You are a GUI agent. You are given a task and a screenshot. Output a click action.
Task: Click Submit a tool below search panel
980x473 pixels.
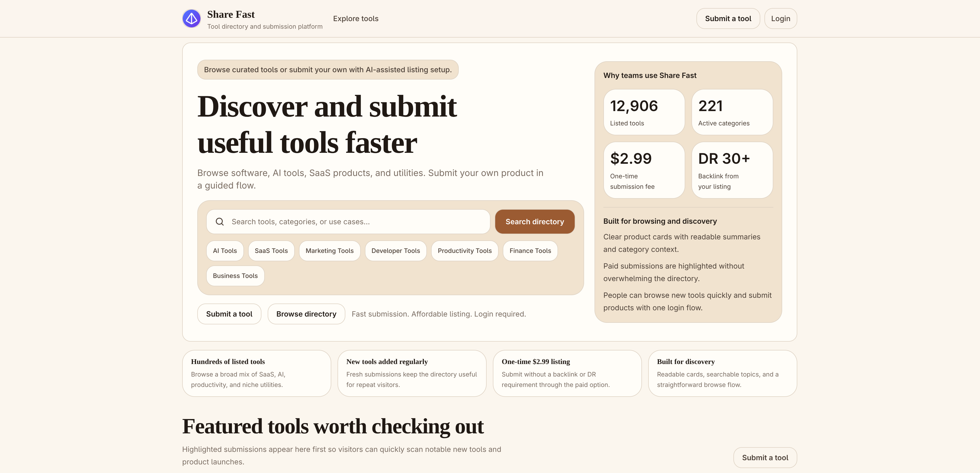point(229,314)
